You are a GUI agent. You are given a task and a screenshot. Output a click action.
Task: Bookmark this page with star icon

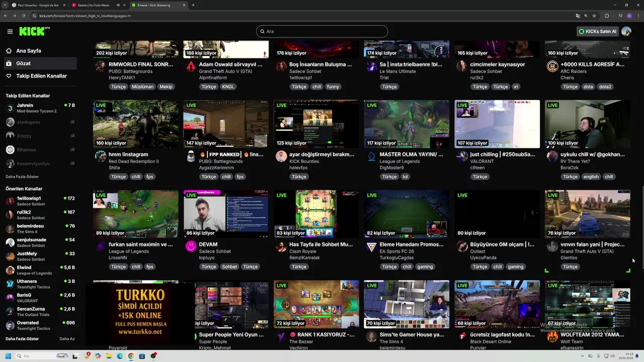(x=594, y=16)
